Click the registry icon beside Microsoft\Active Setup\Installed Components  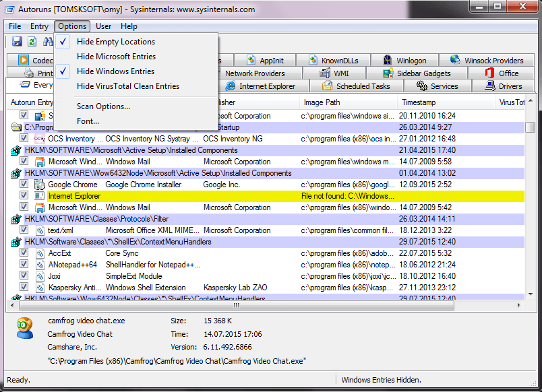16,150
